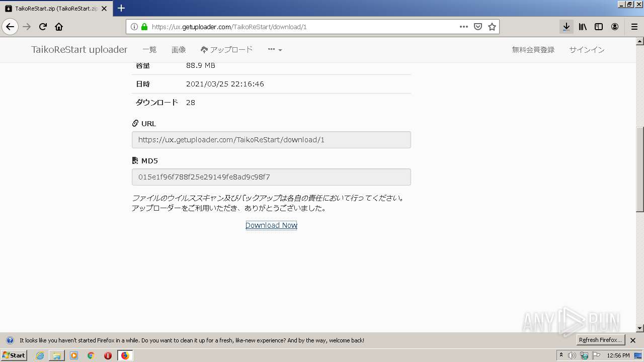
Task: Open the Library bookmarks and history
Action: pyautogui.click(x=583, y=27)
